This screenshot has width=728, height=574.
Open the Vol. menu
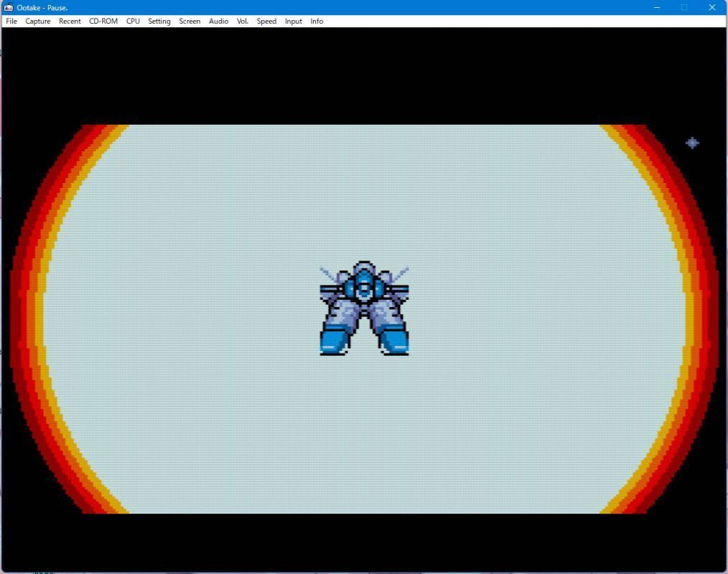243,22
